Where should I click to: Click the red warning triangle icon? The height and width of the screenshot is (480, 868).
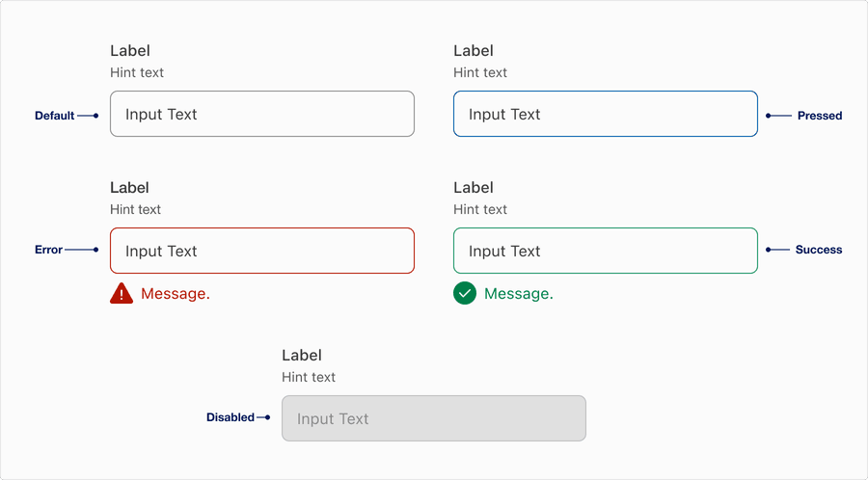tap(122, 294)
